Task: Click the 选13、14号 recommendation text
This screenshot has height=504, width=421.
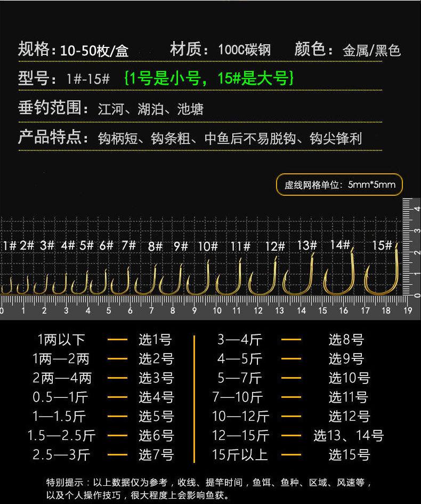Action: 349,436
